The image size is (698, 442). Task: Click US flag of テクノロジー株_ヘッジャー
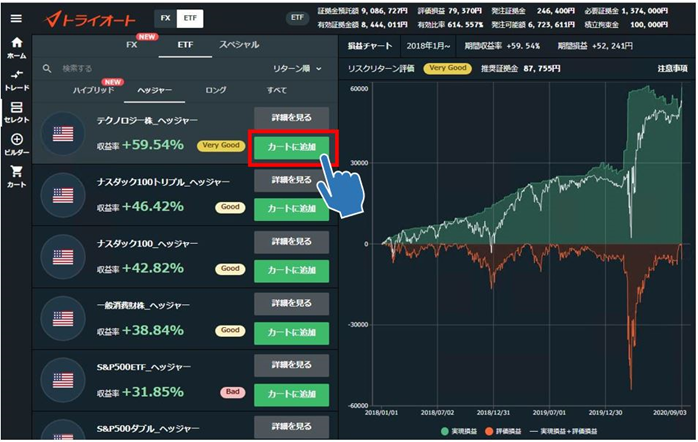(x=63, y=134)
